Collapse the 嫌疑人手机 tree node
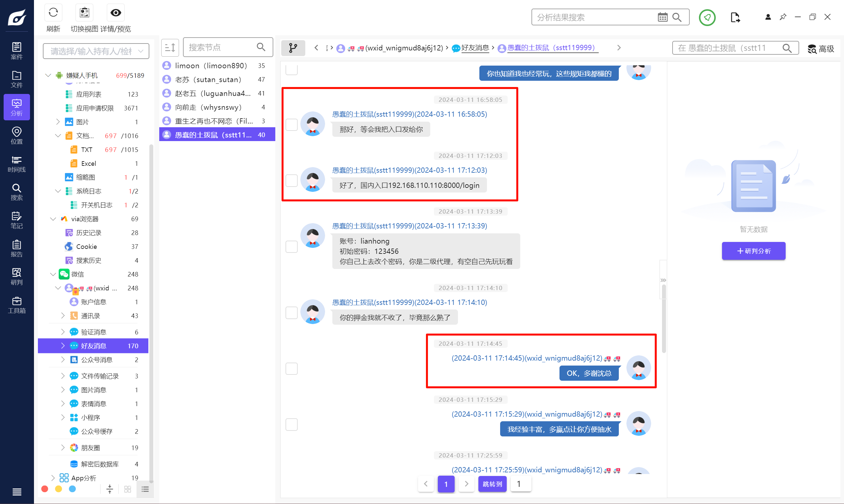Image resolution: width=844 pixels, height=504 pixels. pos(48,75)
